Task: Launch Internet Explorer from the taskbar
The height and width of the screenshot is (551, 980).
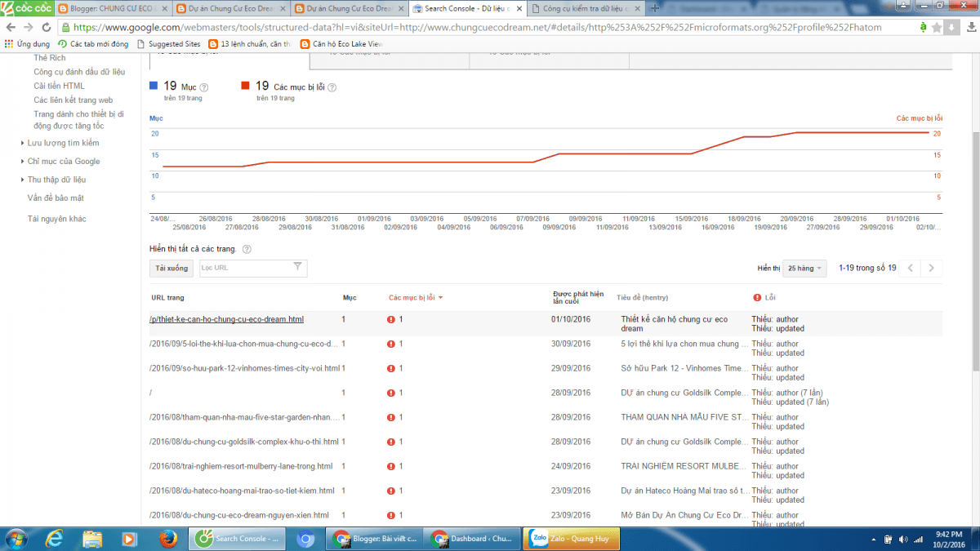Action: pyautogui.click(x=56, y=539)
